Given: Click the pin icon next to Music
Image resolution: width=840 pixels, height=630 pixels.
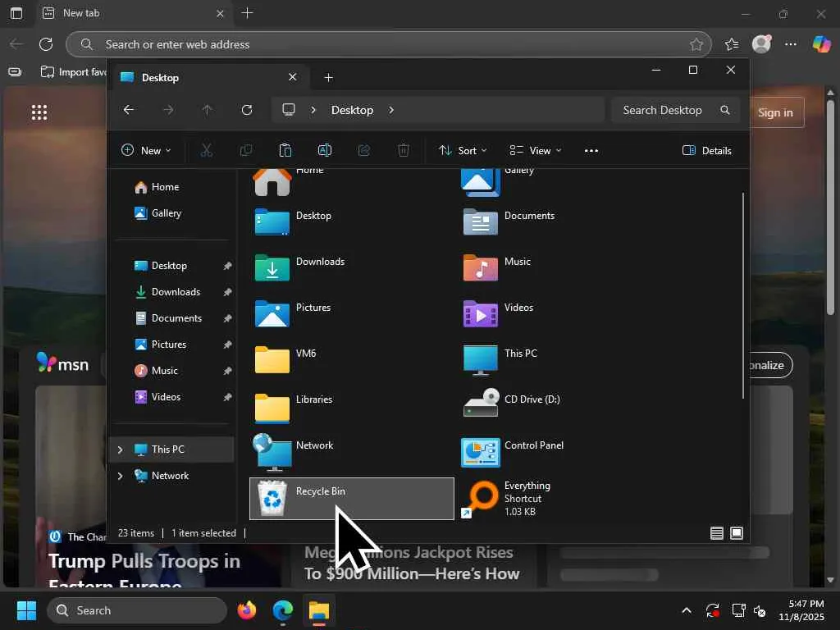Looking at the screenshot, I should pyautogui.click(x=227, y=371).
